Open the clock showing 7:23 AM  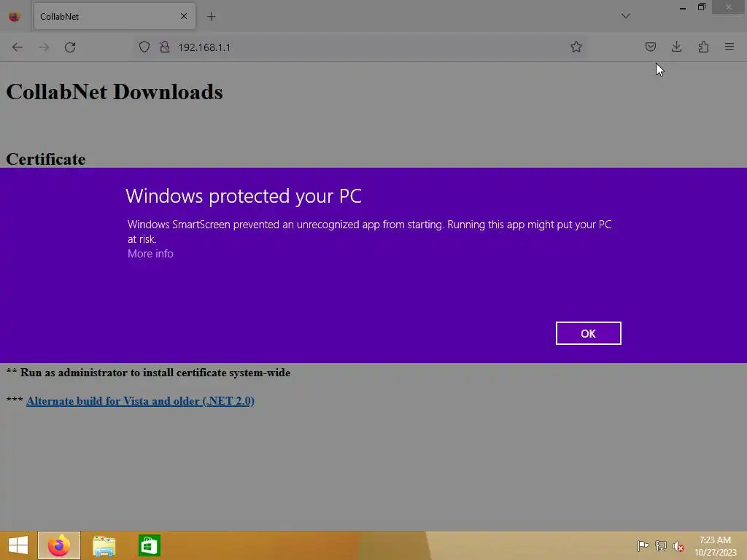[715, 546]
